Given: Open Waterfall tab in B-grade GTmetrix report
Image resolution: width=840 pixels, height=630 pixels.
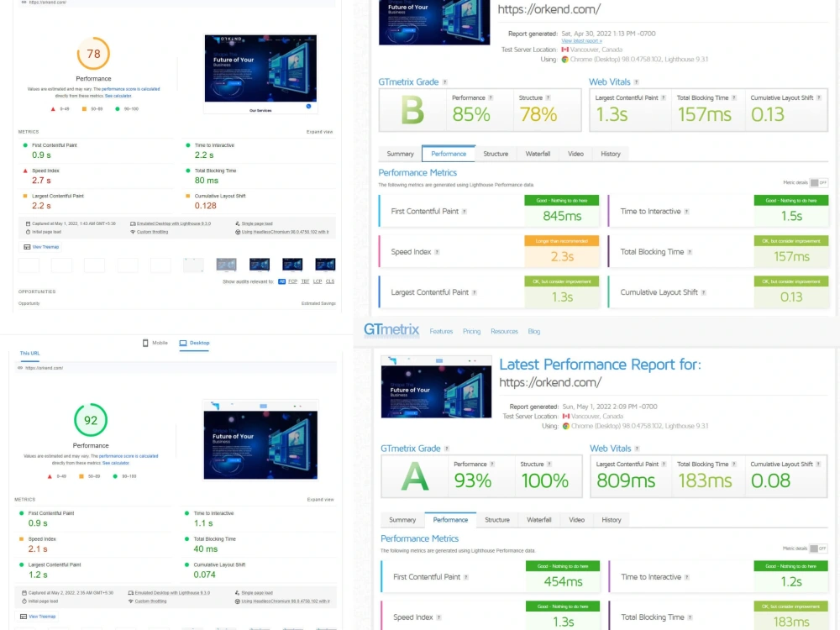Looking at the screenshot, I should coord(538,154).
